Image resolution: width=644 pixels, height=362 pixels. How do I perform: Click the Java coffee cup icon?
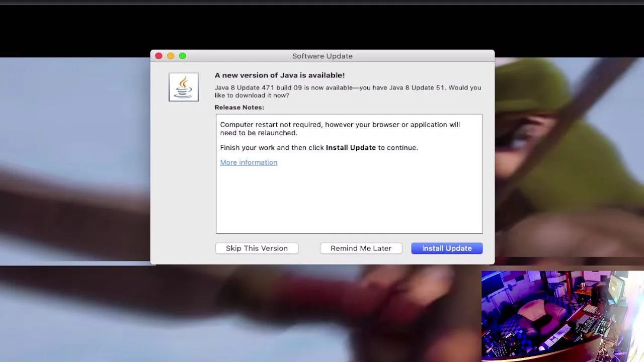click(184, 87)
